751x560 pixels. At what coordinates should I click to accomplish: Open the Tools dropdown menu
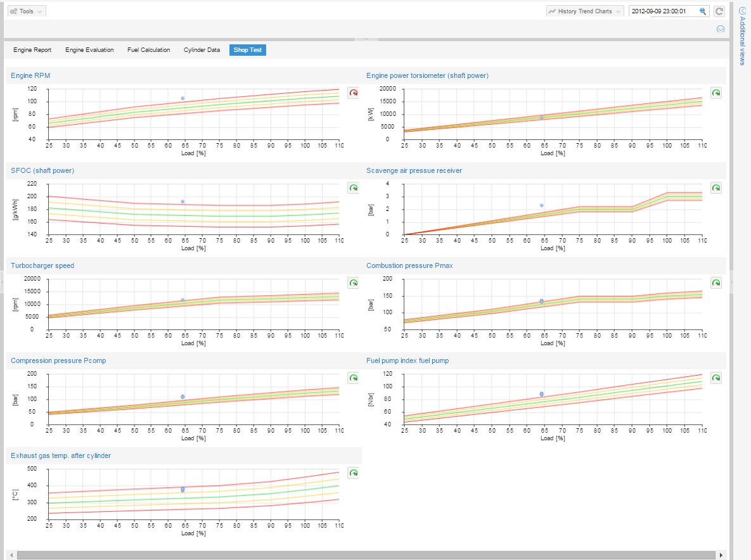coord(27,11)
